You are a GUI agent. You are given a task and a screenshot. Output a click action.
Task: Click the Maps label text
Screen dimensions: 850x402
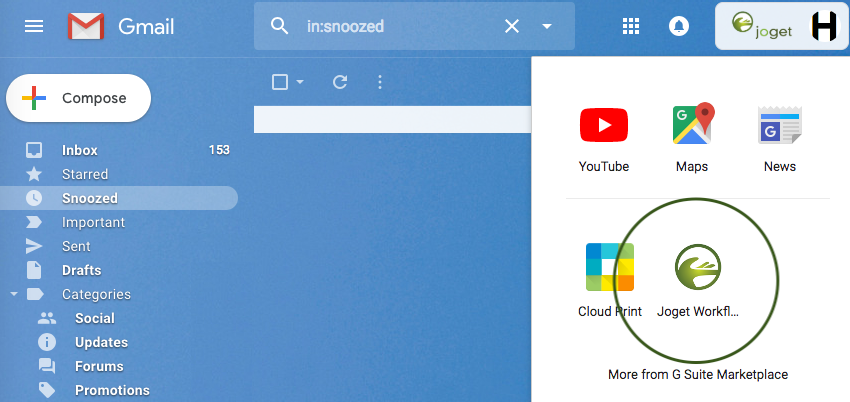pos(692,166)
